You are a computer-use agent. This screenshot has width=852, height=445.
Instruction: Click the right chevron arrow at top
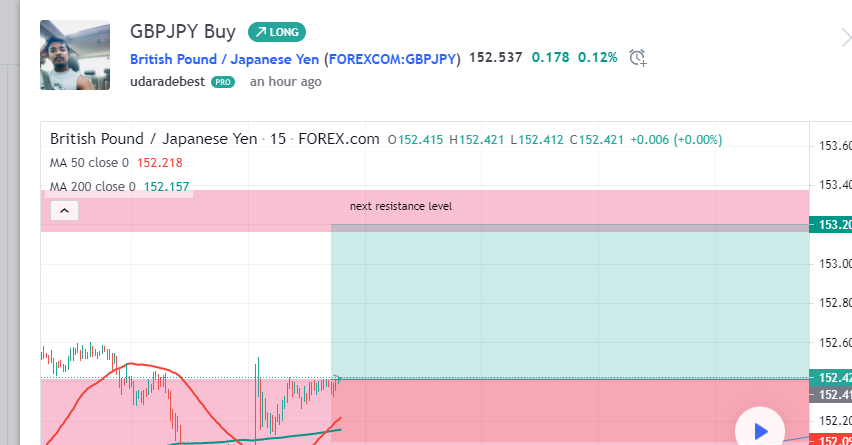click(x=845, y=38)
